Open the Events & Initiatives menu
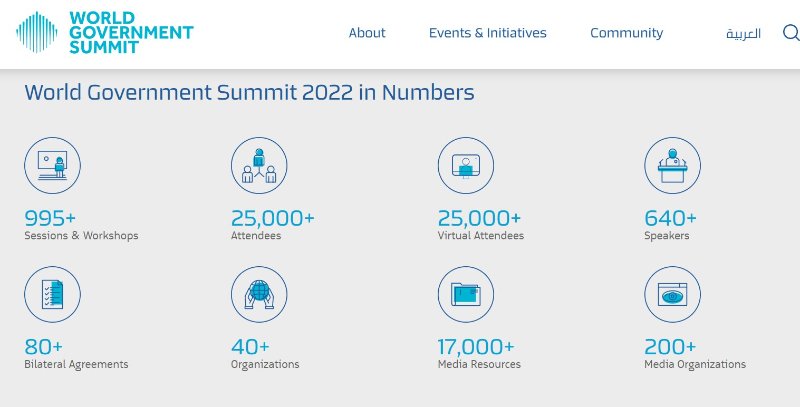Screen dimensions: 800x407 pos(487,33)
